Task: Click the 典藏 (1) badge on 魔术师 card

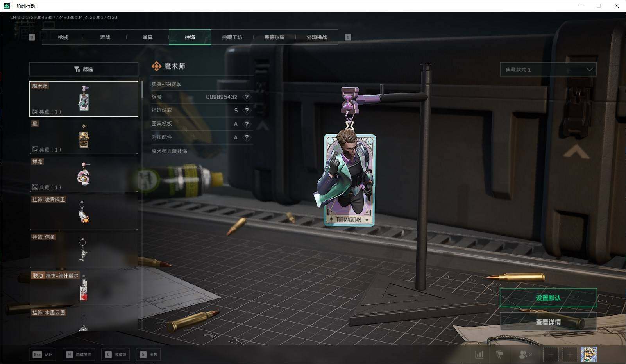Action: [47, 112]
